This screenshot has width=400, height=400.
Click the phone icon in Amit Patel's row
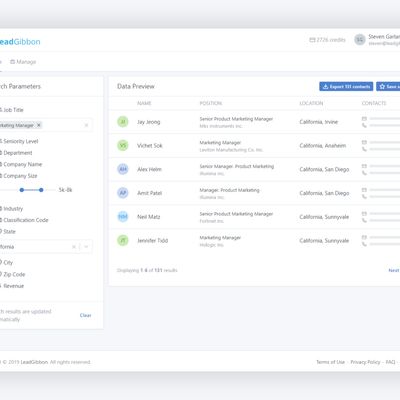click(364, 197)
